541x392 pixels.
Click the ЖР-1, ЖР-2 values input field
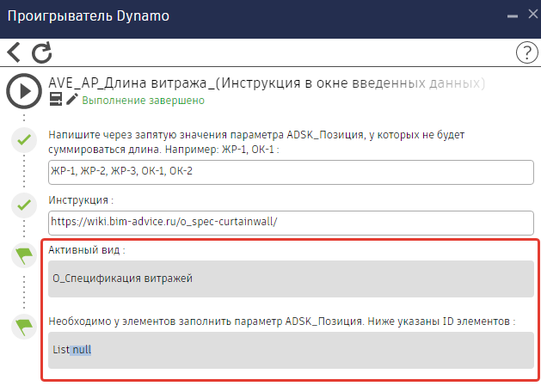[292, 170]
